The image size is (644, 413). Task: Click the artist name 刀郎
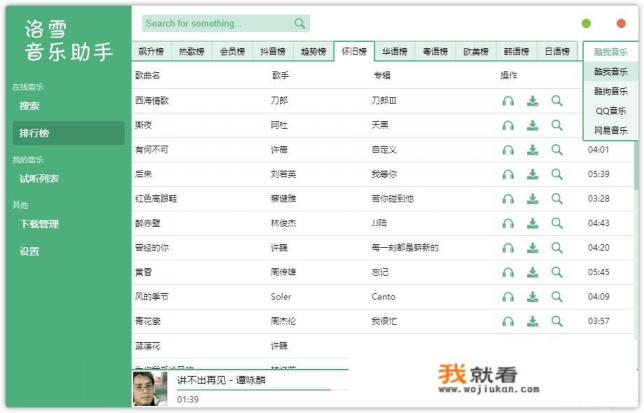pos(279,101)
